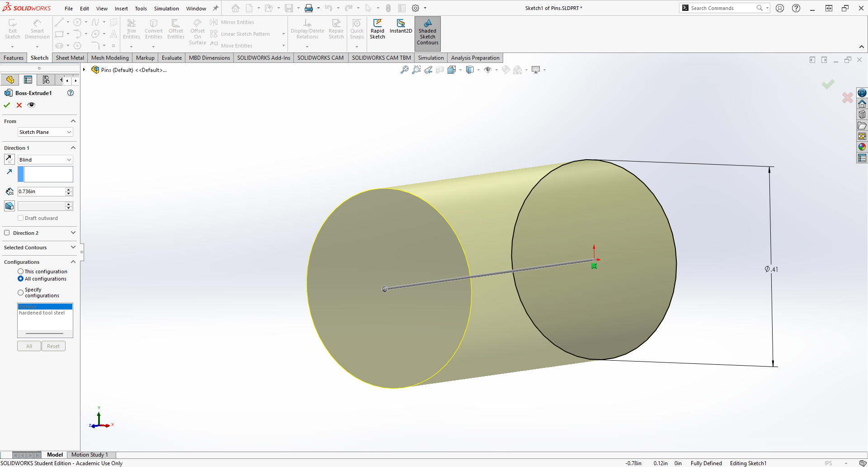Collapse the Configurations section
Viewport: 868px width, 467px height.
(x=73, y=262)
